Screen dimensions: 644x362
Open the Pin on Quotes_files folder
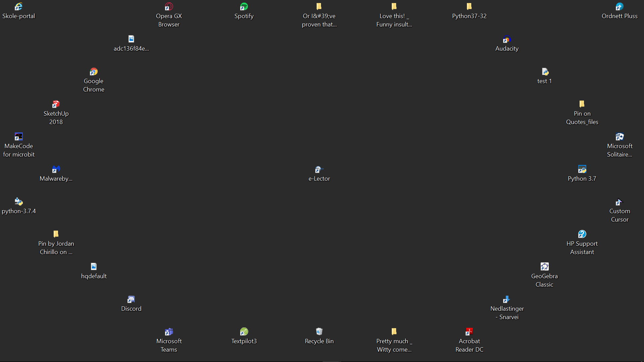[x=582, y=104]
